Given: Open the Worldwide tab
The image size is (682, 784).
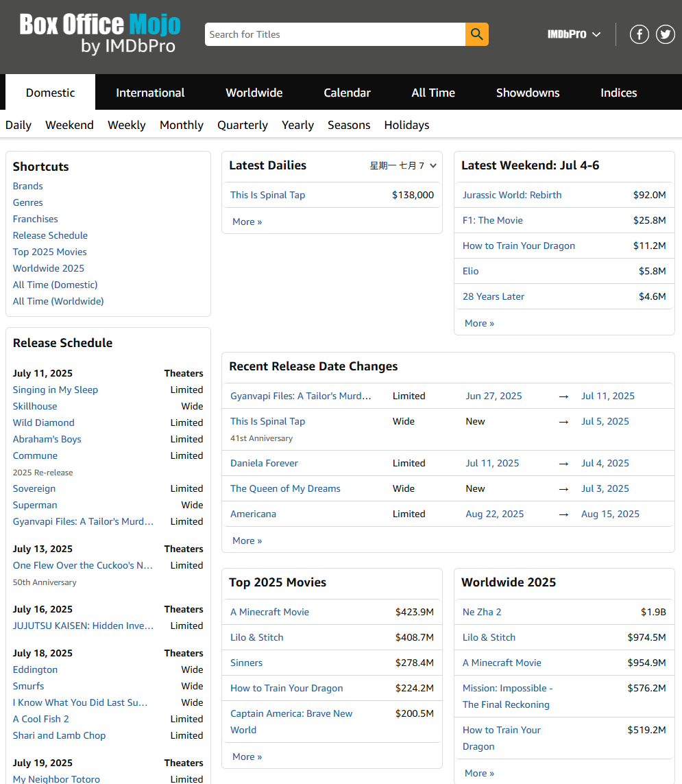Looking at the screenshot, I should point(254,93).
